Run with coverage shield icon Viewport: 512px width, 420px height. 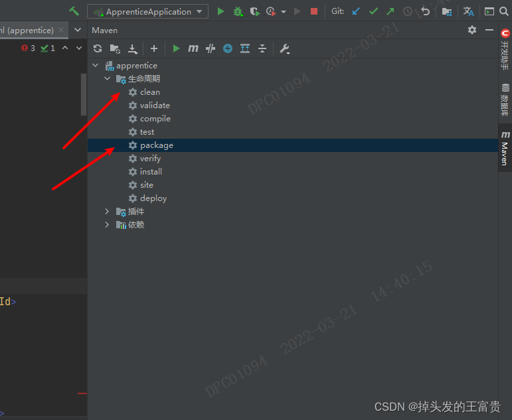[x=255, y=12]
